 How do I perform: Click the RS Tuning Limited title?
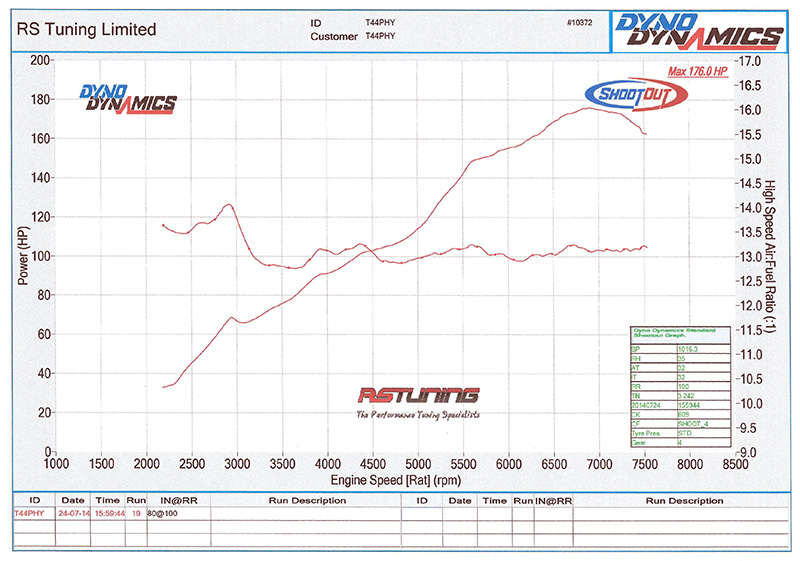pyautogui.click(x=86, y=30)
